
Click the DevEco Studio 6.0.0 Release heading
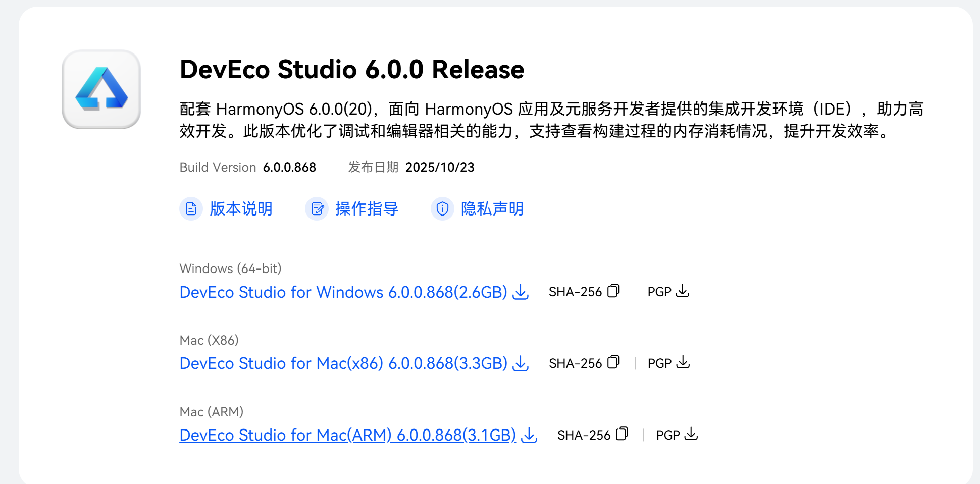click(352, 69)
